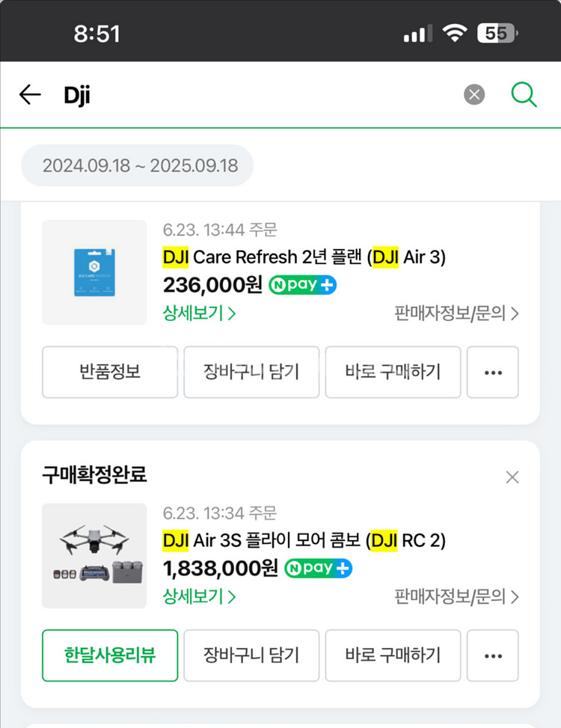561x728 pixels.
Task: Dismiss the 구매확정완료 order card
Action: tap(512, 477)
